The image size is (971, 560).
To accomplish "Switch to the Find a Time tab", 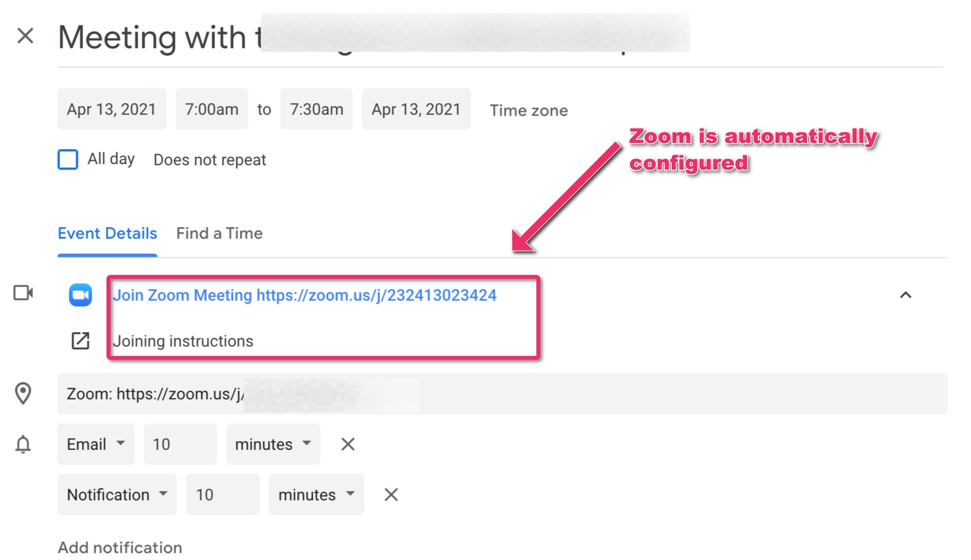I will 219,234.
